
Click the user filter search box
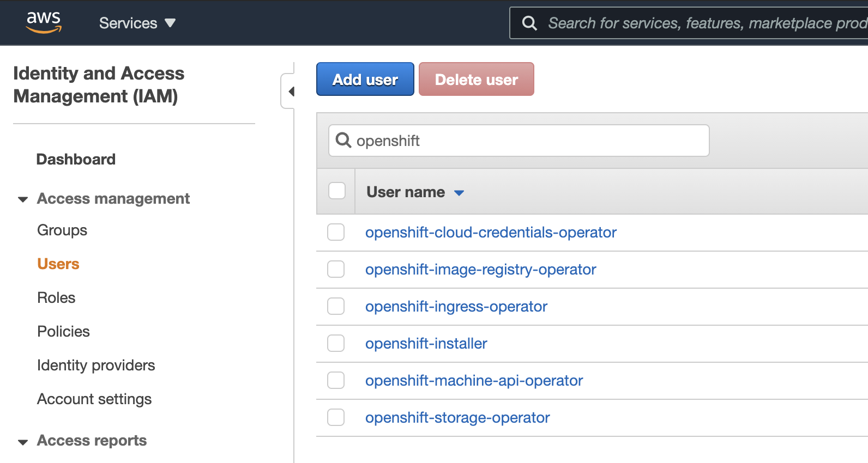click(x=519, y=141)
